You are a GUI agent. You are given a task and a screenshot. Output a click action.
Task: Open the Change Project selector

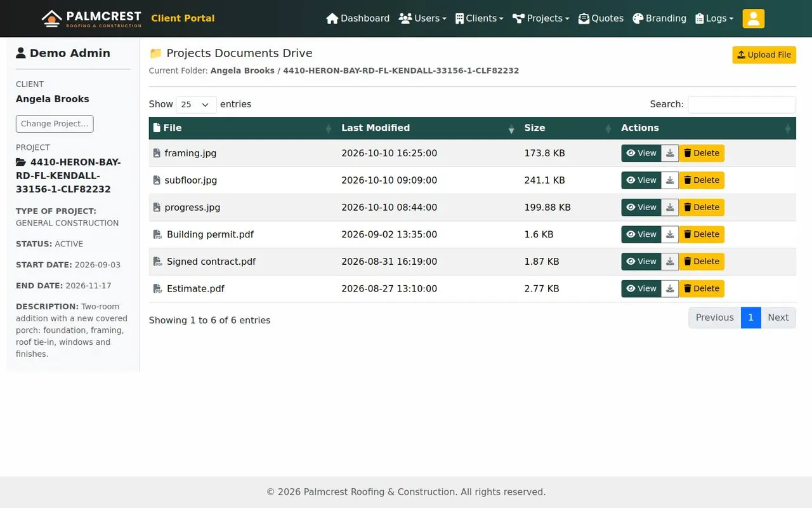[x=55, y=124]
